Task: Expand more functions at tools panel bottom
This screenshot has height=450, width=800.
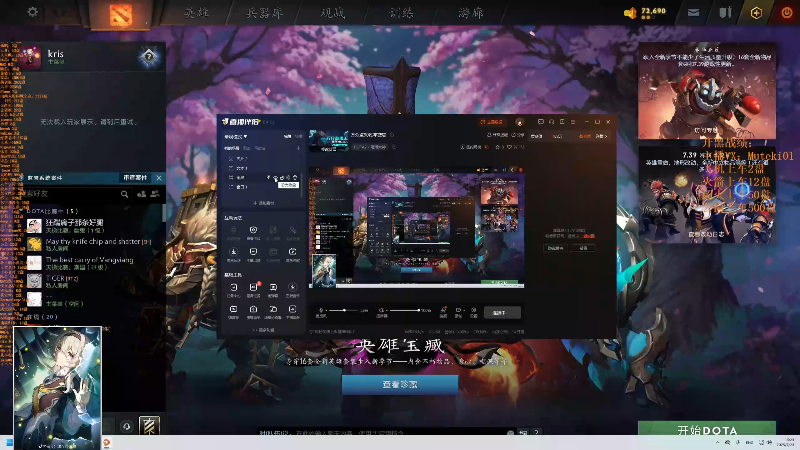Action: click(x=263, y=330)
